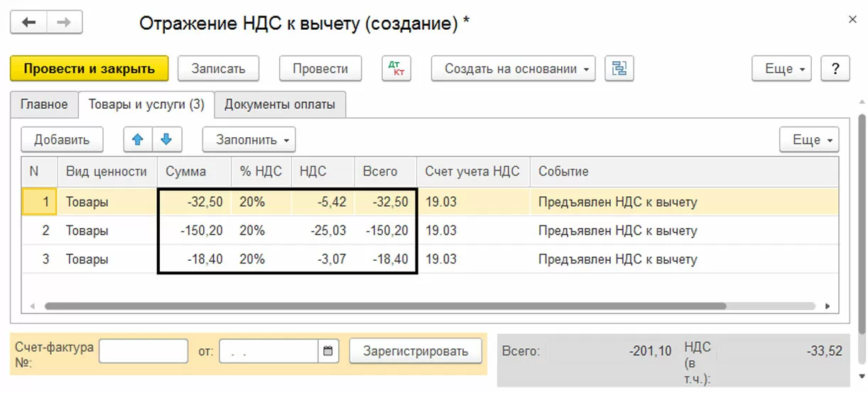Focus the Счет-фактура number field
The height and width of the screenshot is (393, 868).
click(x=143, y=350)
